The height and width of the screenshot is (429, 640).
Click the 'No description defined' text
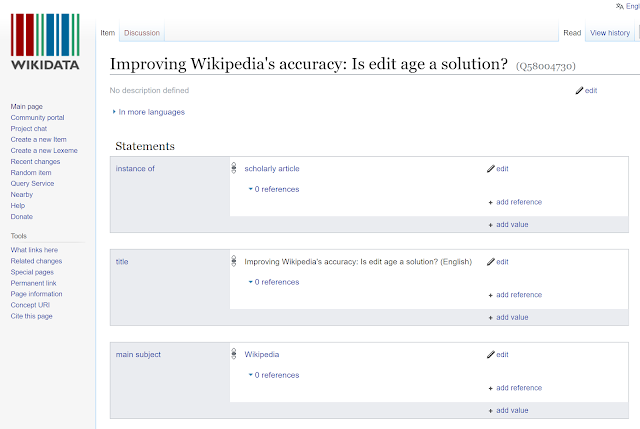click(149, 90)
